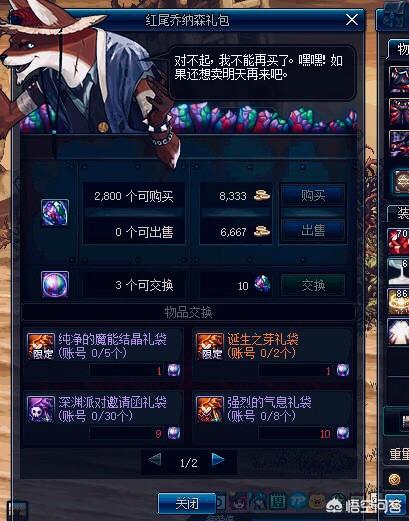409x521 pixels.
Task: Click the inventory item labeled 86
Action: pos(398,301)
